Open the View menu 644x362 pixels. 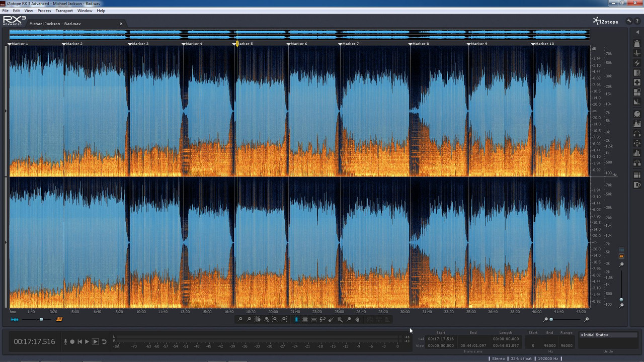point(29,11)
